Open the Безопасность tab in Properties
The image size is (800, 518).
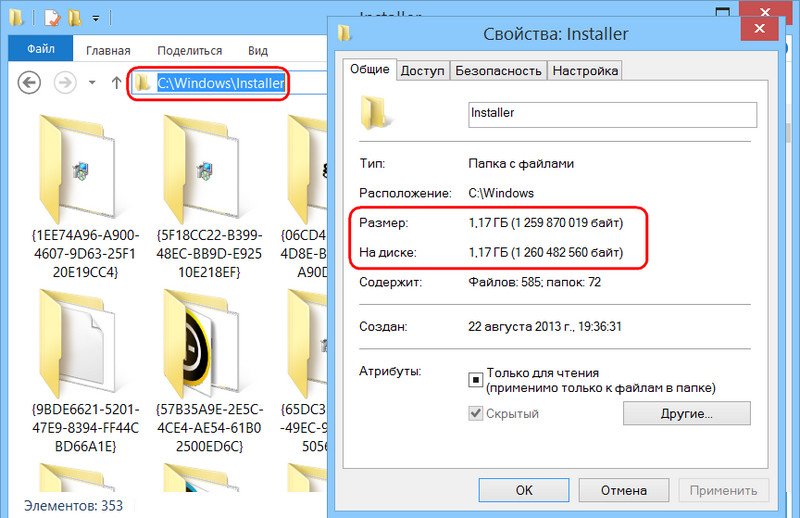pos(498,70)
